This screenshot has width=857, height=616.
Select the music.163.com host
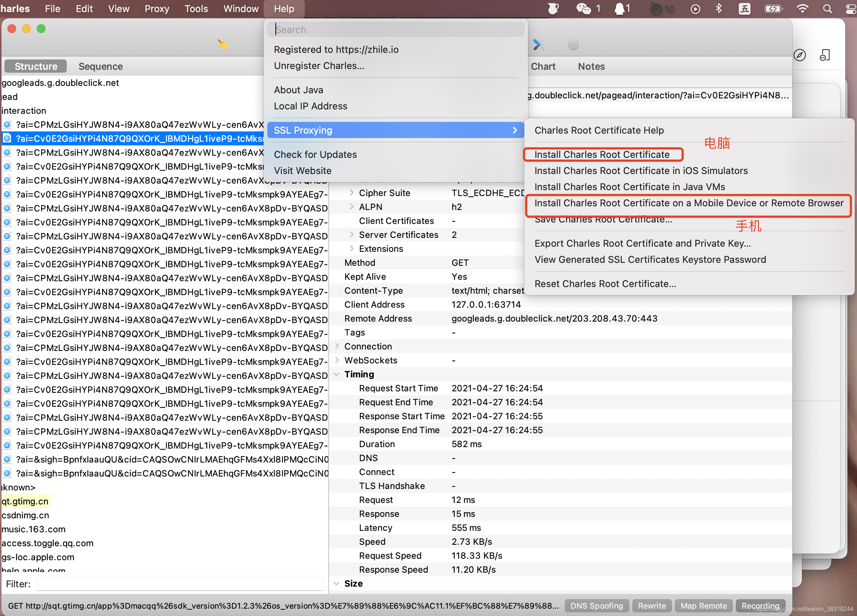pos(33,529)
